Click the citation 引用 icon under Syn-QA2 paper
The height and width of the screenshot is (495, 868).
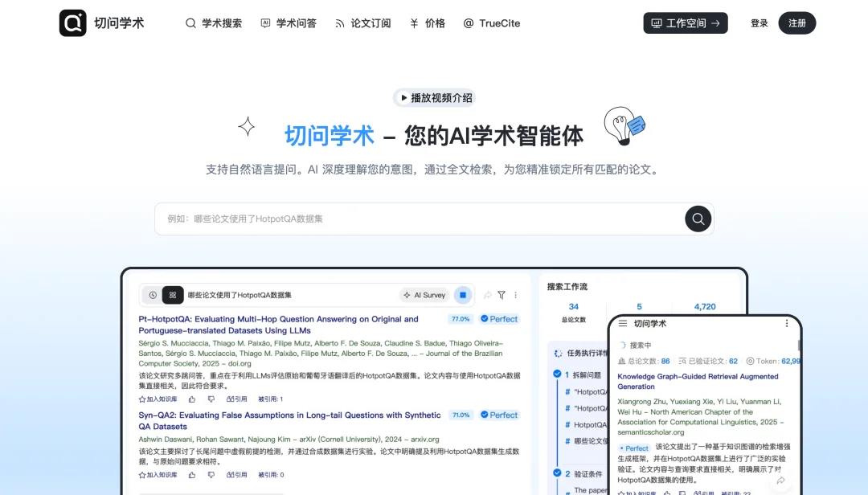coord(237,474)
